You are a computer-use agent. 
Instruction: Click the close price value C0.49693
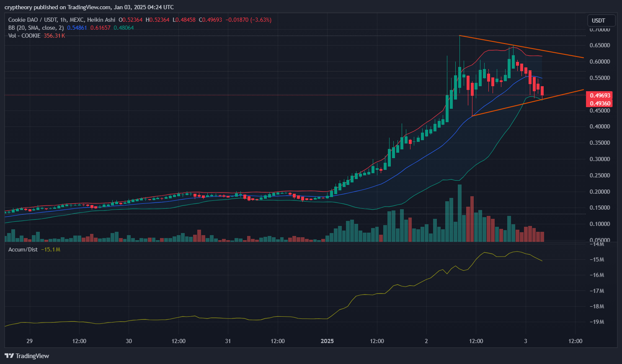pyautogui.click(x=210, y=20)
